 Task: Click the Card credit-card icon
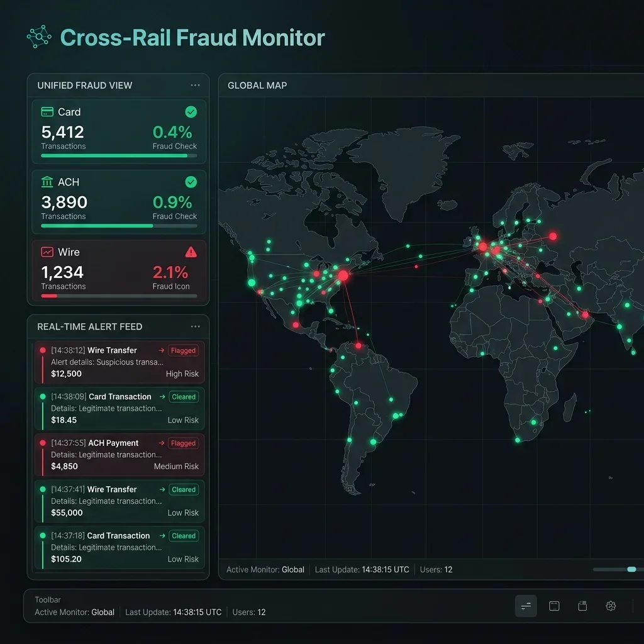click(x=47, y=112)
